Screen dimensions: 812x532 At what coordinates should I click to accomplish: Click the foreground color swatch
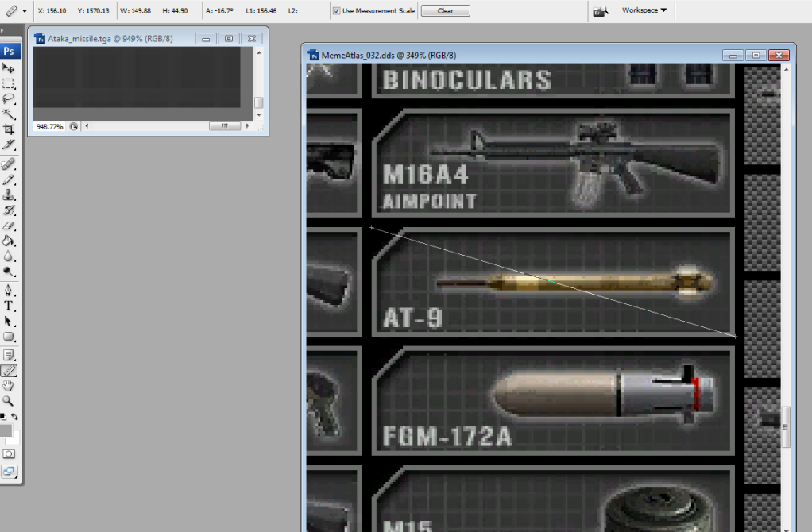pyautogui.click(x=6, y=430)
